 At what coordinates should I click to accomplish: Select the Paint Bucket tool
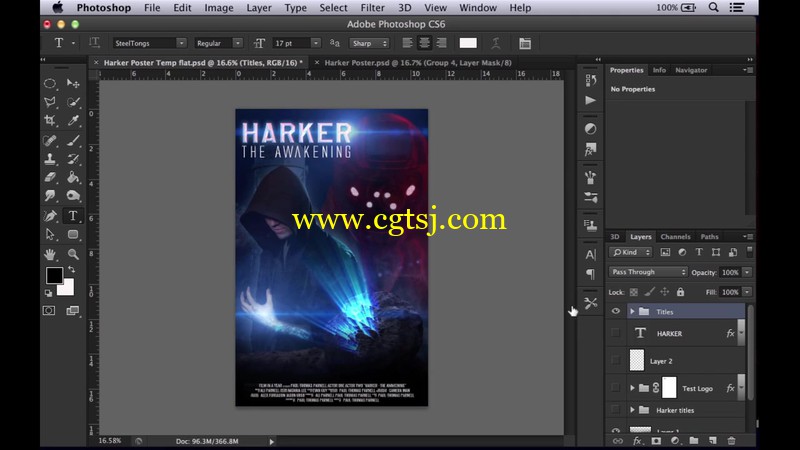pos(73,177)
